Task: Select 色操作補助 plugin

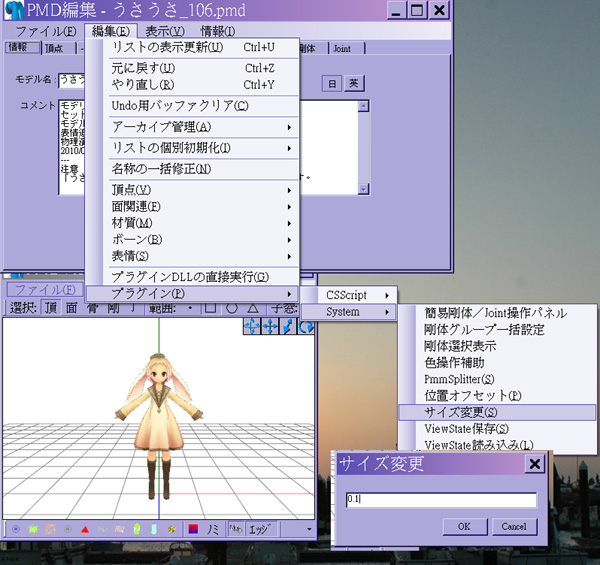Action: coord(497,363)
